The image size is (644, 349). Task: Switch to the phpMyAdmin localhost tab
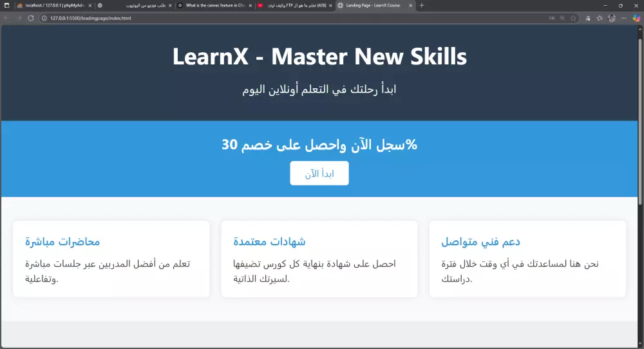click(x=54, y=6)
